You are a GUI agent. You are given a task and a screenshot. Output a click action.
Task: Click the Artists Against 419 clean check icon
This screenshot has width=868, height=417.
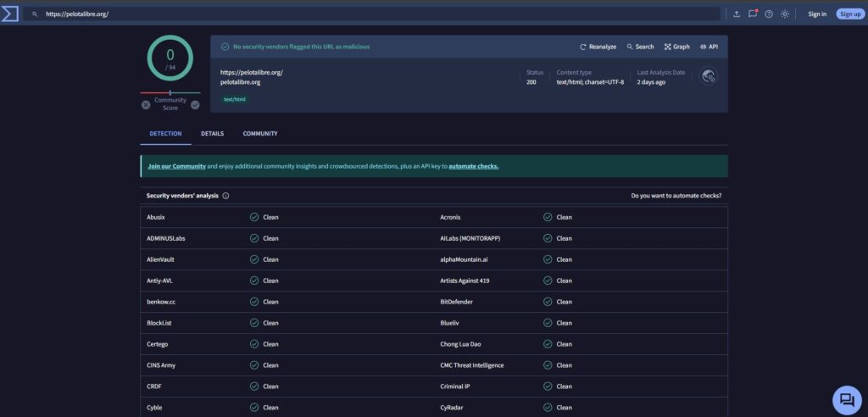tap(548, 281)
